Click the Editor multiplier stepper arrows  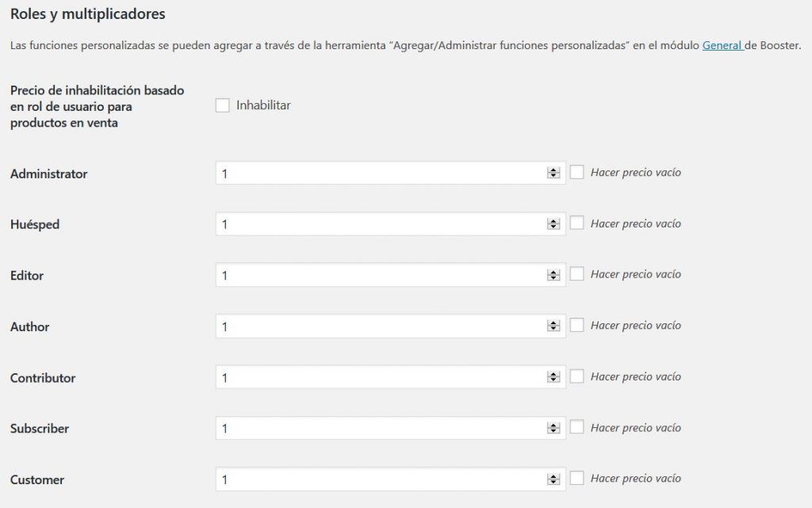(x=553, y=275)
